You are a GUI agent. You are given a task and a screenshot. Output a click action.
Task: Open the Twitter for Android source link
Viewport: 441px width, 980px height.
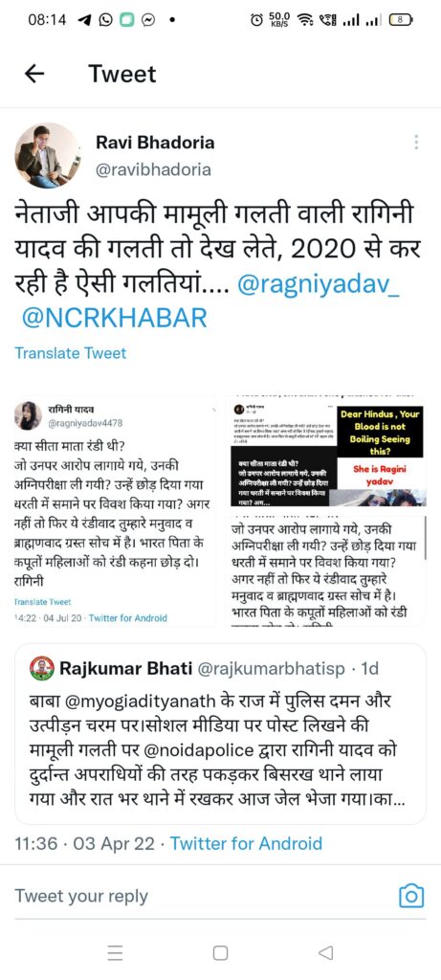coord(246,844)
